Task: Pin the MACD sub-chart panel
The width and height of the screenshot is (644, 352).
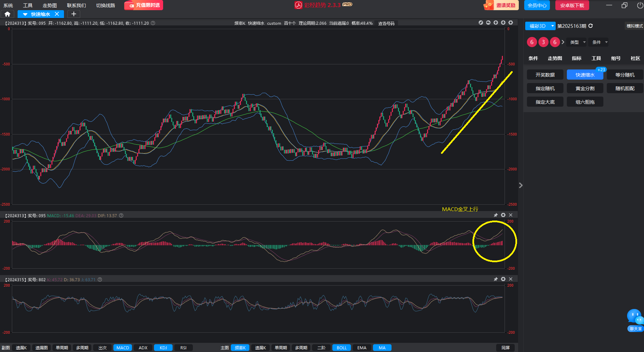Action: click(496, 215)
